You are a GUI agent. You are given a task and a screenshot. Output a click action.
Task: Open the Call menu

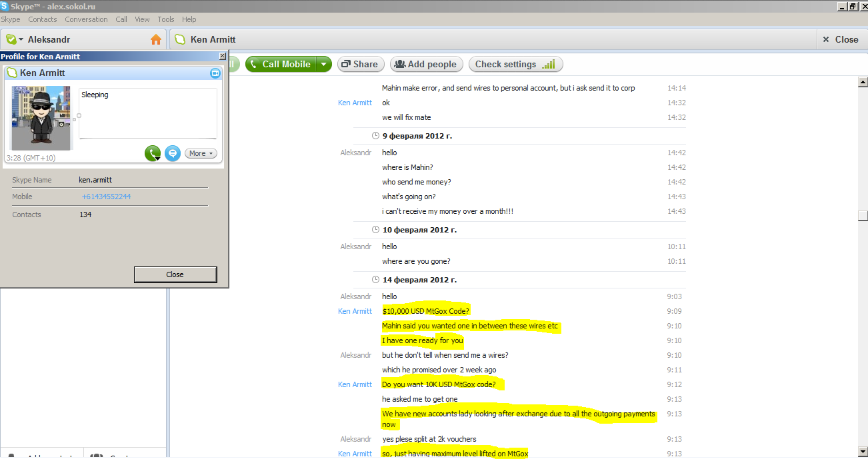pos(121,19)
